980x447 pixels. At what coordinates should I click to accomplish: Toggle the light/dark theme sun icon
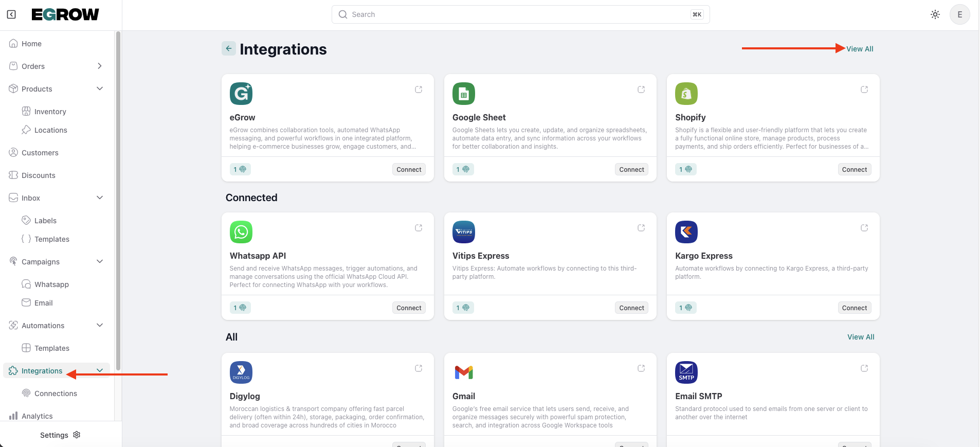coord(935,14)
